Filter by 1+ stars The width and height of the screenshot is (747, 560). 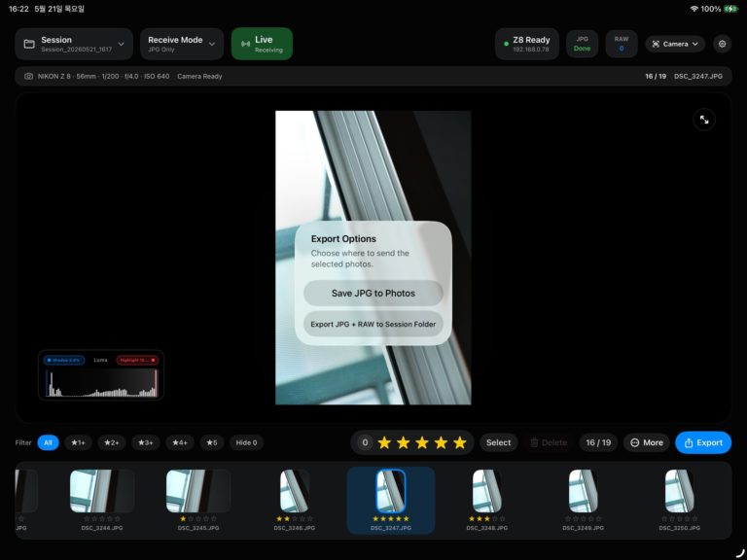[78, 442]
